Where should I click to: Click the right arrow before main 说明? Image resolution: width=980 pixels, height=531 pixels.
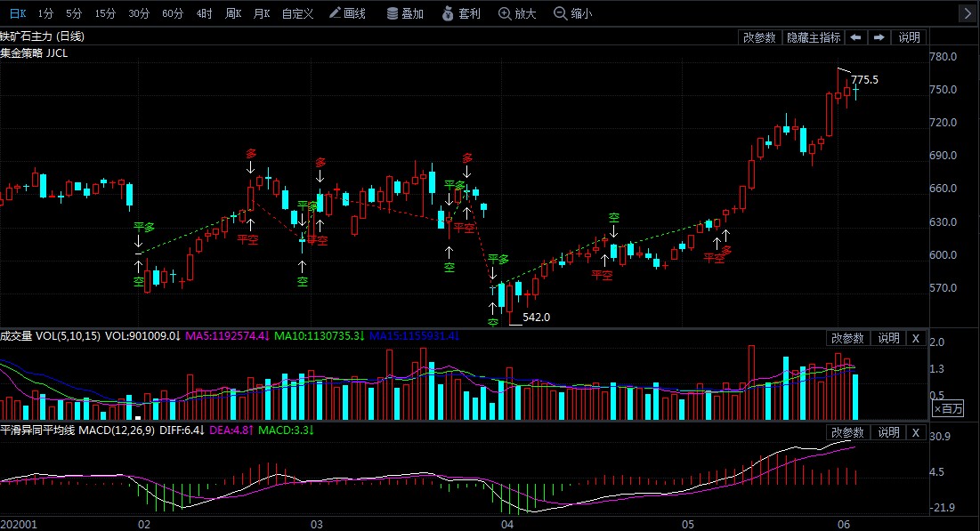coord(879,37)
